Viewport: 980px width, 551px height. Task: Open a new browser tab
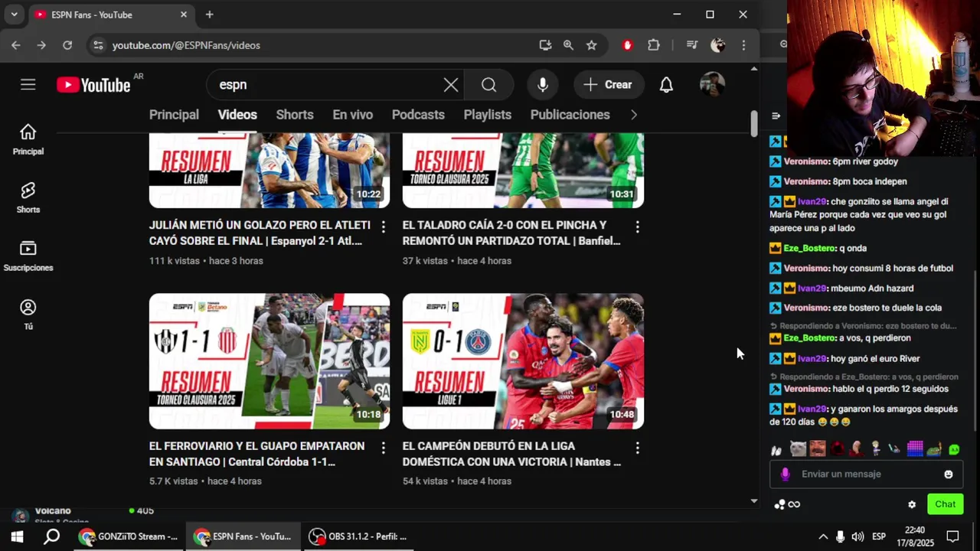(x=209, y=15)
